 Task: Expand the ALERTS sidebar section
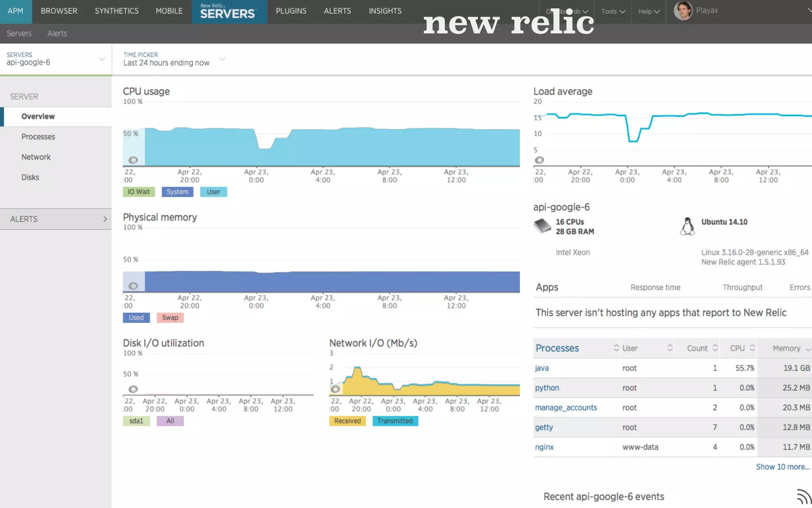point(56,219)
